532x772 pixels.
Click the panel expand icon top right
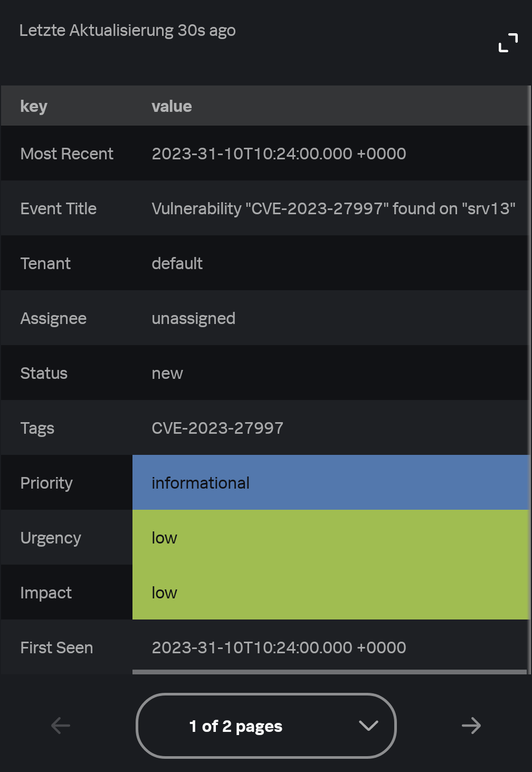click(507, 43)
